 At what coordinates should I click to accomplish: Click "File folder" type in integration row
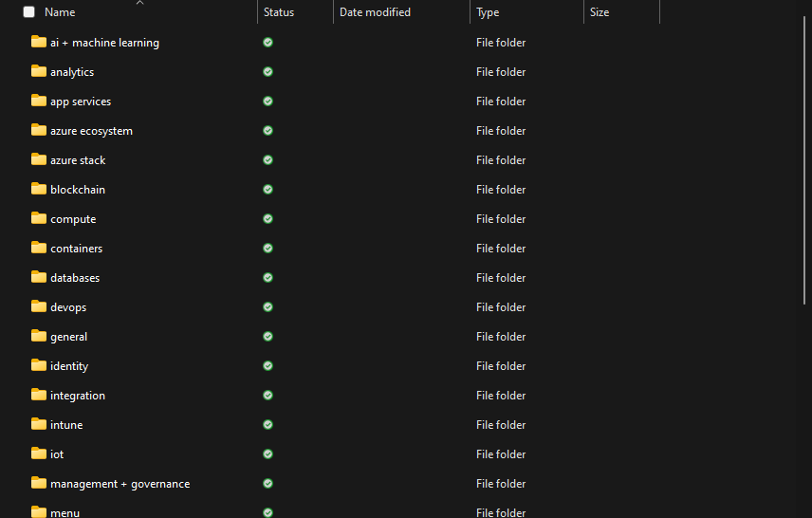501,396
